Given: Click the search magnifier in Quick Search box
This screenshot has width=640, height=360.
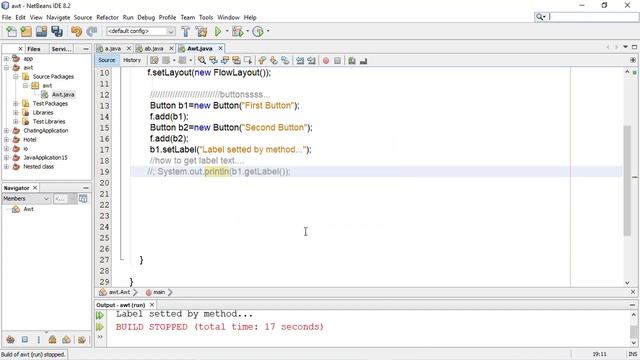Looking at the screenshot, I should point(540,17).
